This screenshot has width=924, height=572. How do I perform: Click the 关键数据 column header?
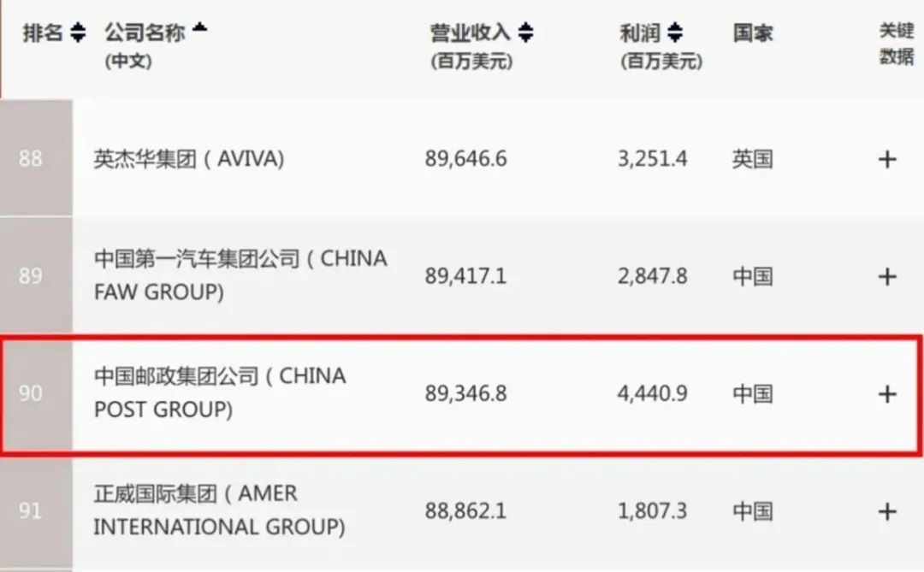897,44
